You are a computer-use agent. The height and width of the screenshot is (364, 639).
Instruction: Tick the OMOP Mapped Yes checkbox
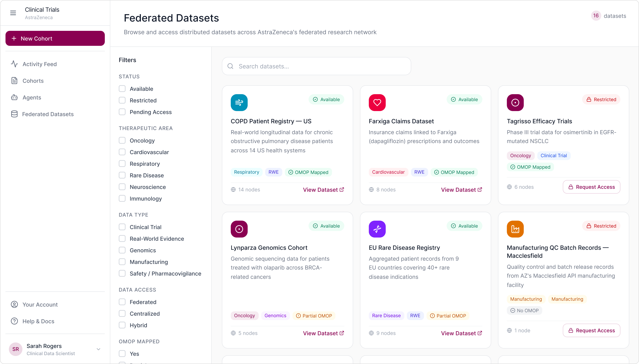122,354
